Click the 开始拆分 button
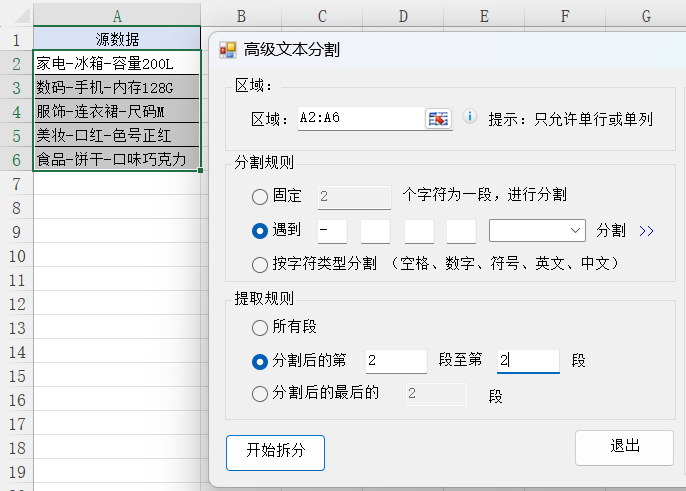Viewport: 686px width, 491px height. click(275, 452)
